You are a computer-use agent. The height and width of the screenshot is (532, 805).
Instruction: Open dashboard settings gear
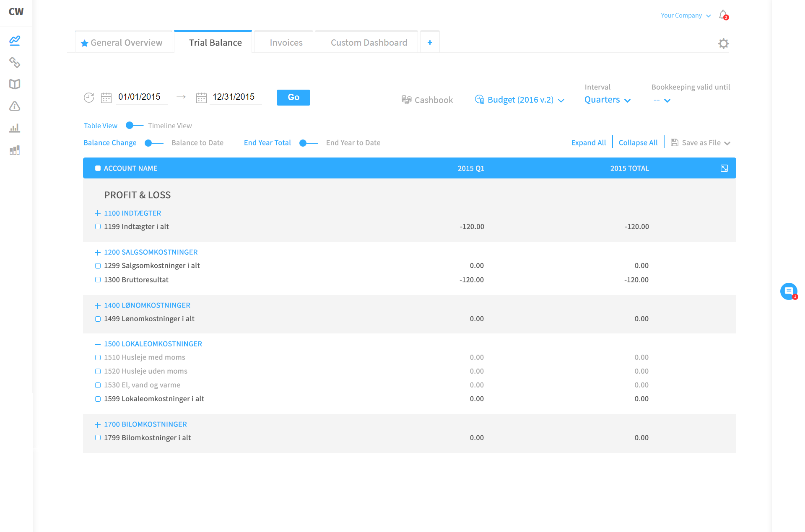coord(723,44)
